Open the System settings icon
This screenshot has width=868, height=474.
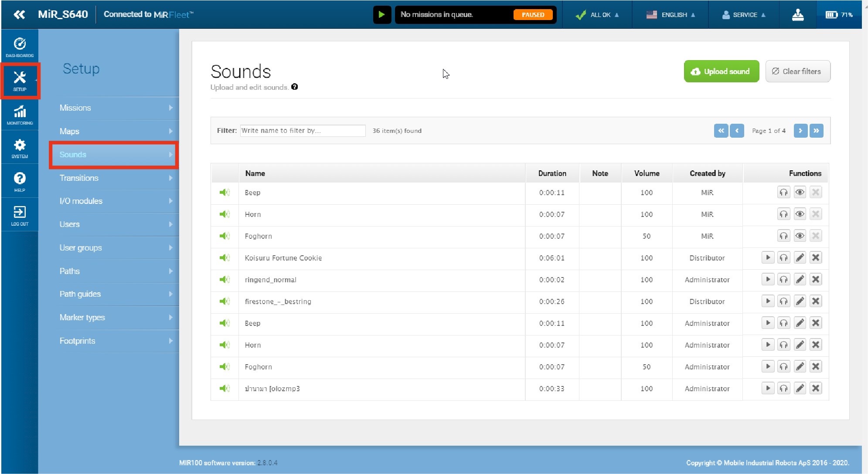pos(20,147)
